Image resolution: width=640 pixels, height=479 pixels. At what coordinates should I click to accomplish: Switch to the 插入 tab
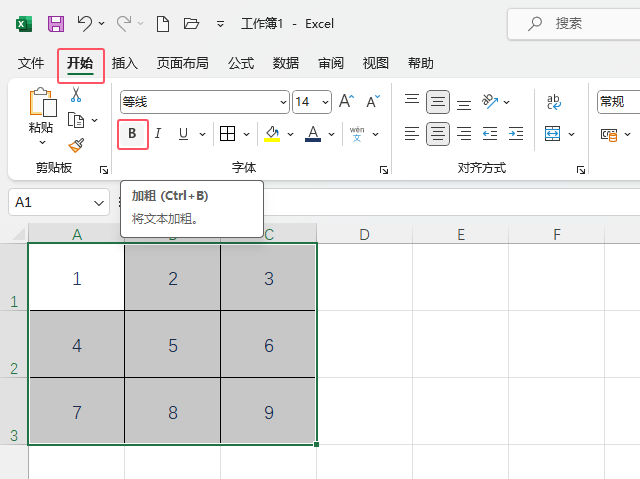click(x=125, y=63)
